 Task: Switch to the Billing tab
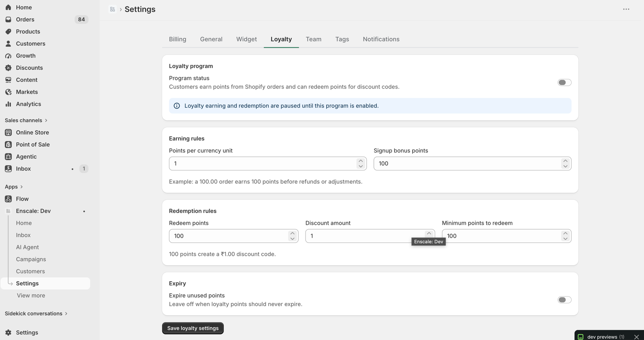tap(178, 39)
